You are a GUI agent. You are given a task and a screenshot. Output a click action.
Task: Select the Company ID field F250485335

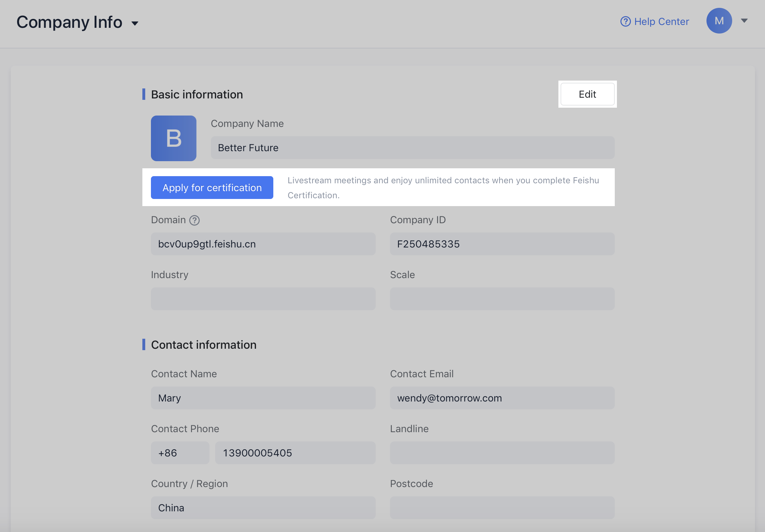tap(502, 244)
